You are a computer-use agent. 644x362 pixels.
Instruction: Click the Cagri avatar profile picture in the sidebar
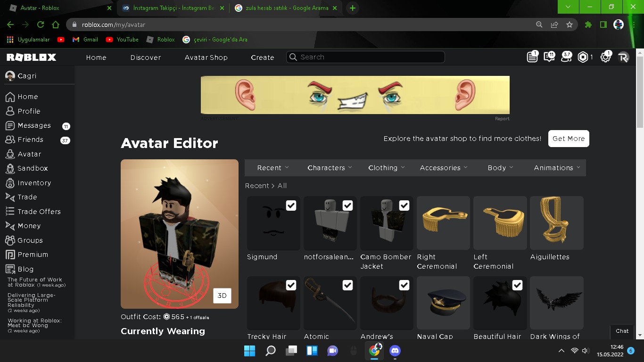pos(10,76)
